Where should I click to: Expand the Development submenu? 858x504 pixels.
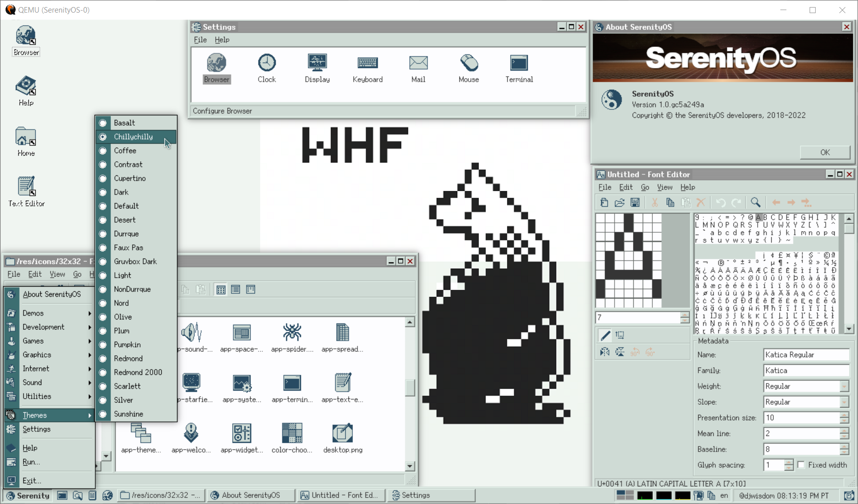point(49,327)
